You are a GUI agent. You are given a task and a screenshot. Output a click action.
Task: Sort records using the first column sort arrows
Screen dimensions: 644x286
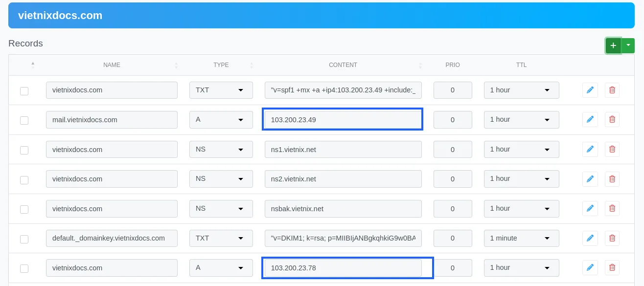pyautogui.click(x=33, y=65)
